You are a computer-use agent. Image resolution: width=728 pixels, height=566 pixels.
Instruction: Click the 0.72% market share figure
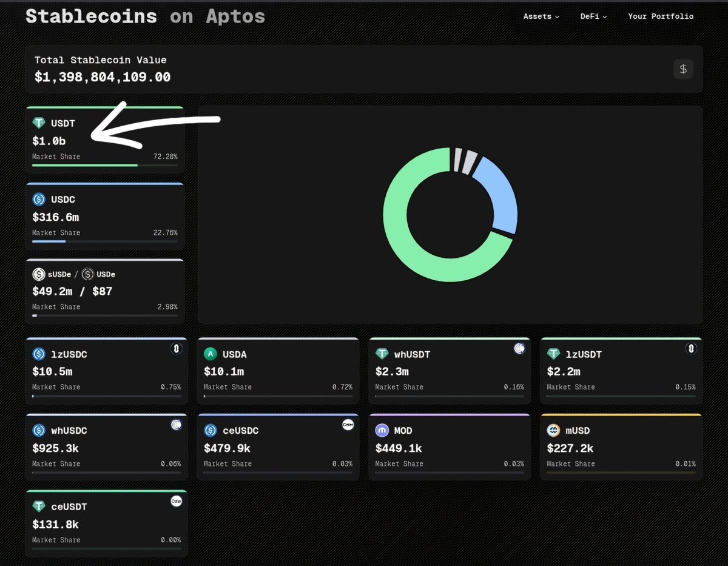342,387
